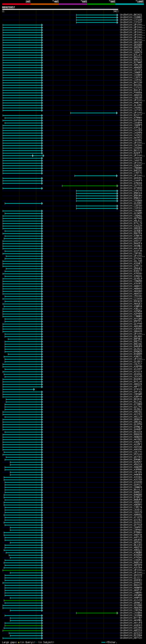This screenshot has height=644, width=146.
Task: Click the UniRef100_A3JVX9 label
Action: tap(131, 600)
